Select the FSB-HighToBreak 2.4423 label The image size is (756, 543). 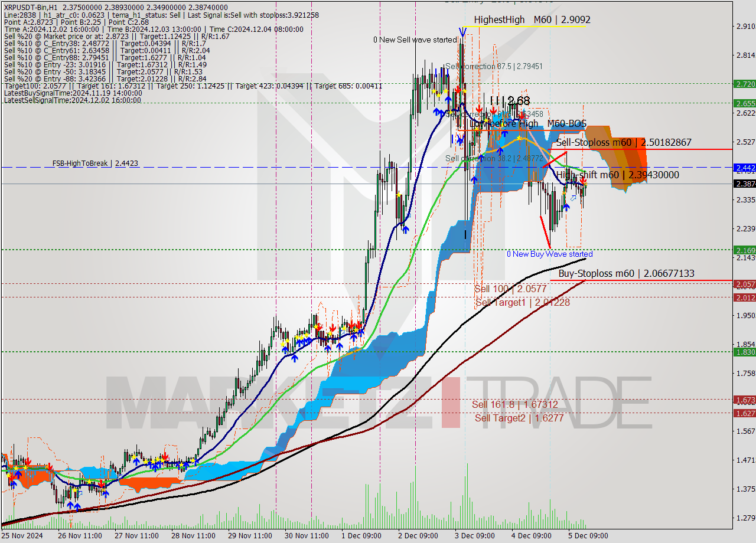pyautogui.click(x=95, y=163)
